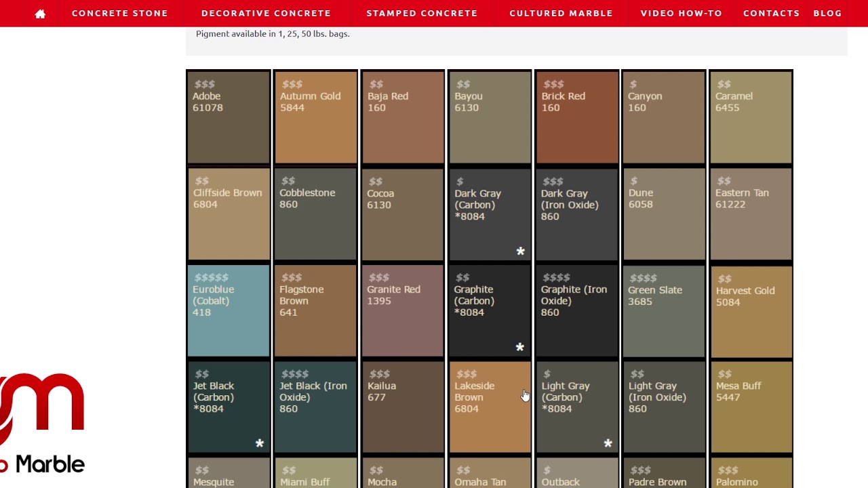Choose the Euroblue (Cobalt) 418 swatch
This screenshot has width=868, height=488.
click(229, 310)
